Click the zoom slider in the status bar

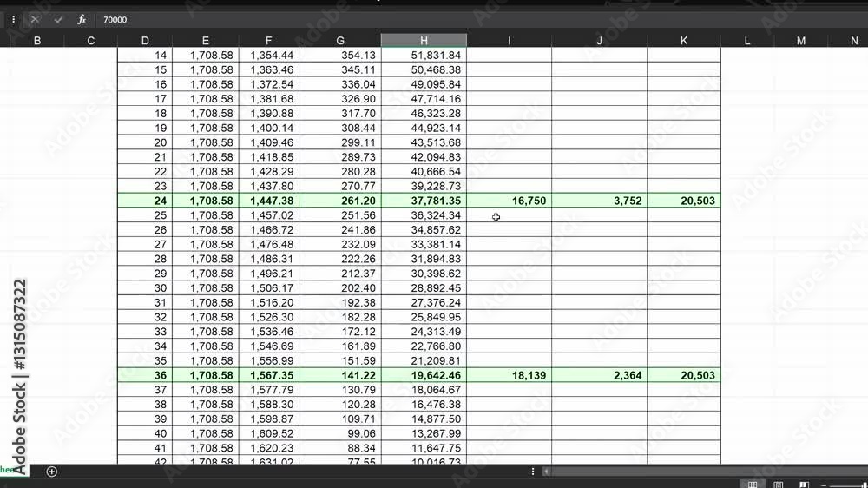[847, 485]
